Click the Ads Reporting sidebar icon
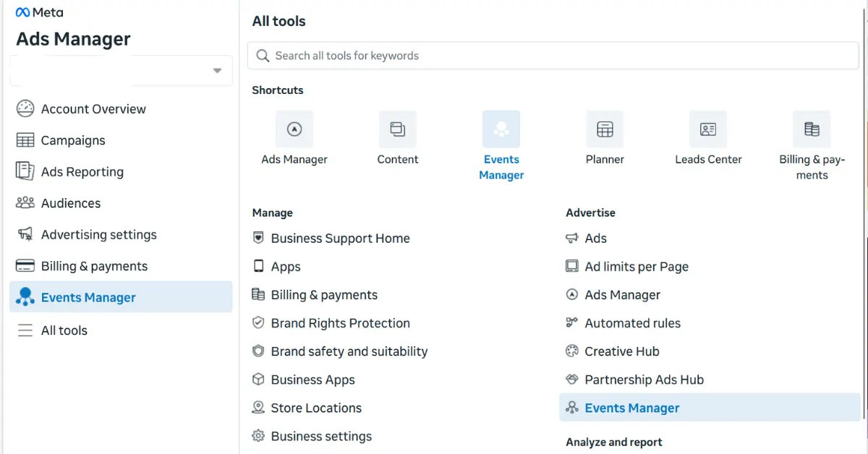 pyautogui.click(x=25, y=171)
